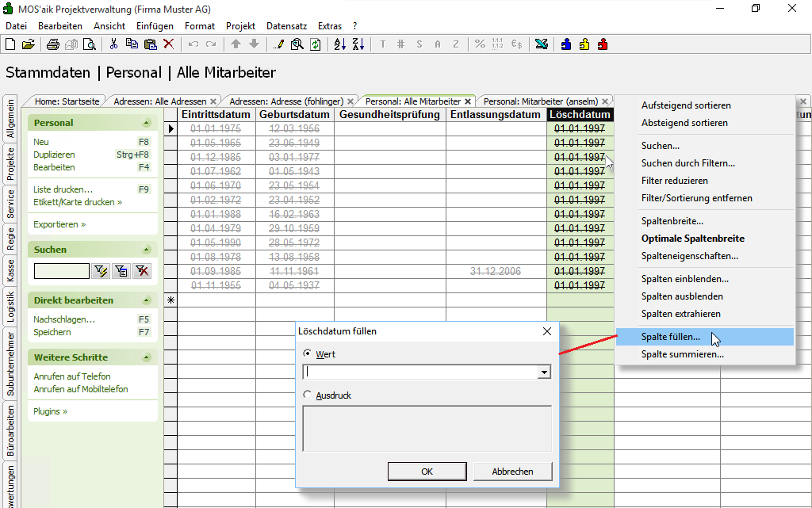Close the Löschdatum füllen dialog
Viewport: 812px width, 508px height.
tap(547, 331)
